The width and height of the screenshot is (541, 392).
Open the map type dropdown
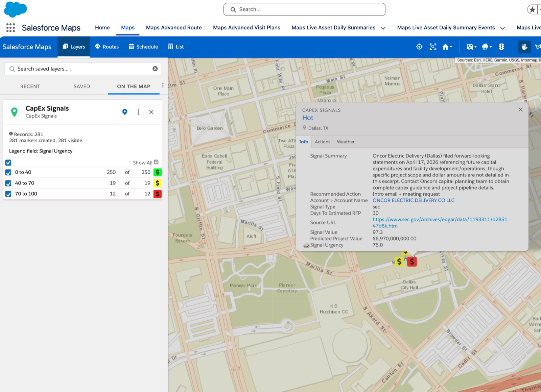471,47
